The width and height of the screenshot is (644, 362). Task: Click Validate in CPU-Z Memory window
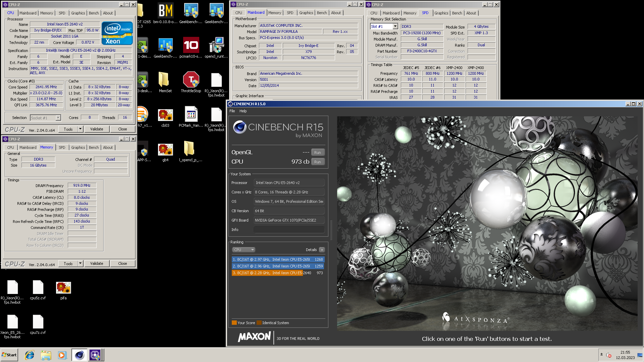point(97,263)
